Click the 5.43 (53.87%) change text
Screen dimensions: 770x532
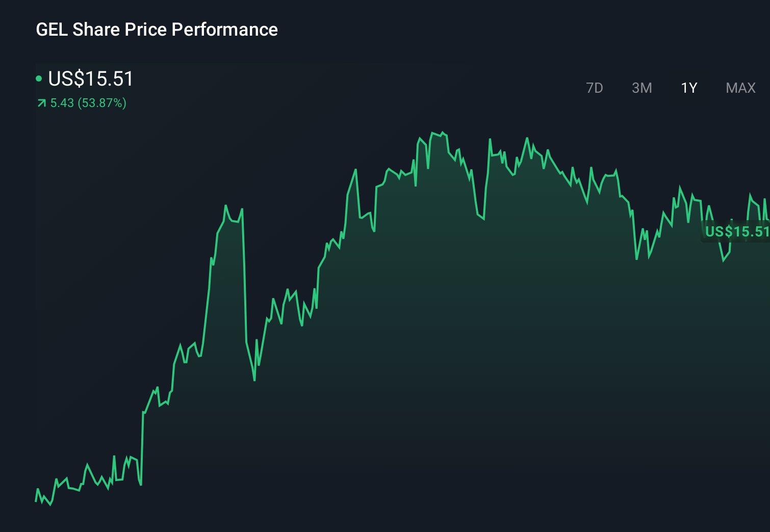88,103
